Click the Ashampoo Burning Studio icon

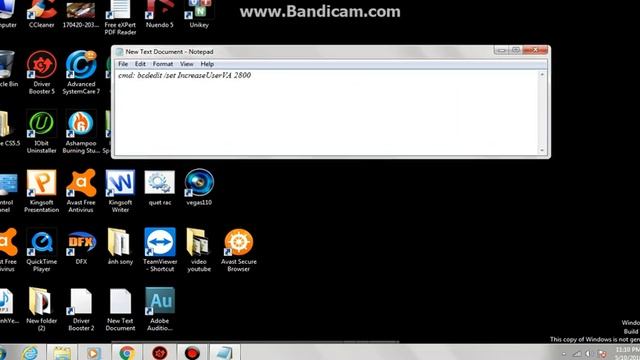(x=81, y=132)
